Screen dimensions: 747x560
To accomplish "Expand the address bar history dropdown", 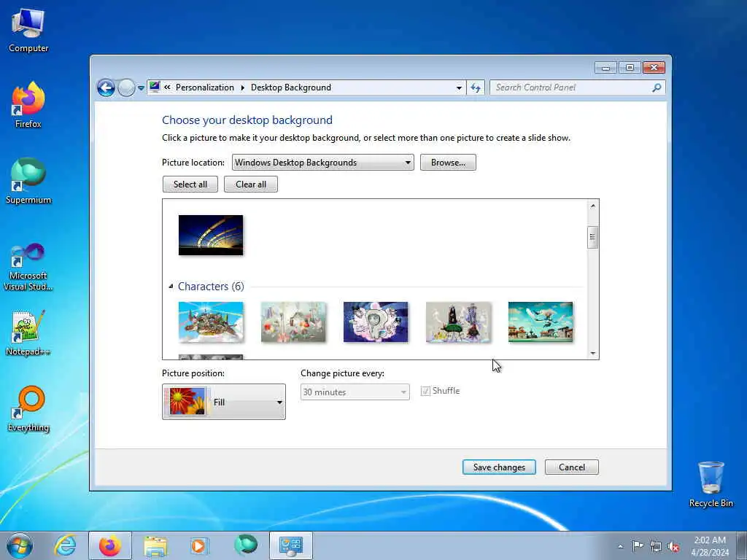I will click(459, 87).
